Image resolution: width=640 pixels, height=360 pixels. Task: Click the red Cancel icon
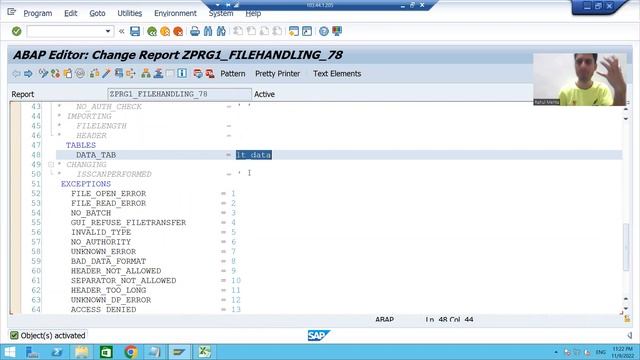click(x=178, y=31)
